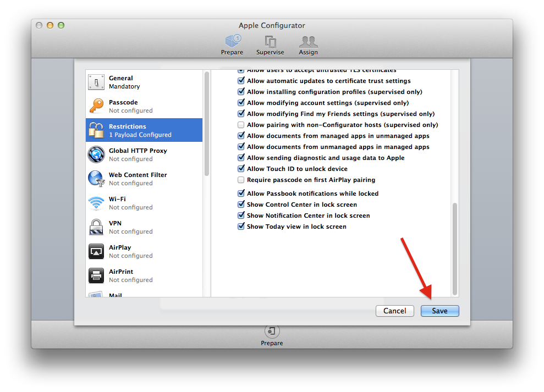Uncheck Allow installing configuration profiles
Viewport: 544px width, 392px height.
coord(241,92)
